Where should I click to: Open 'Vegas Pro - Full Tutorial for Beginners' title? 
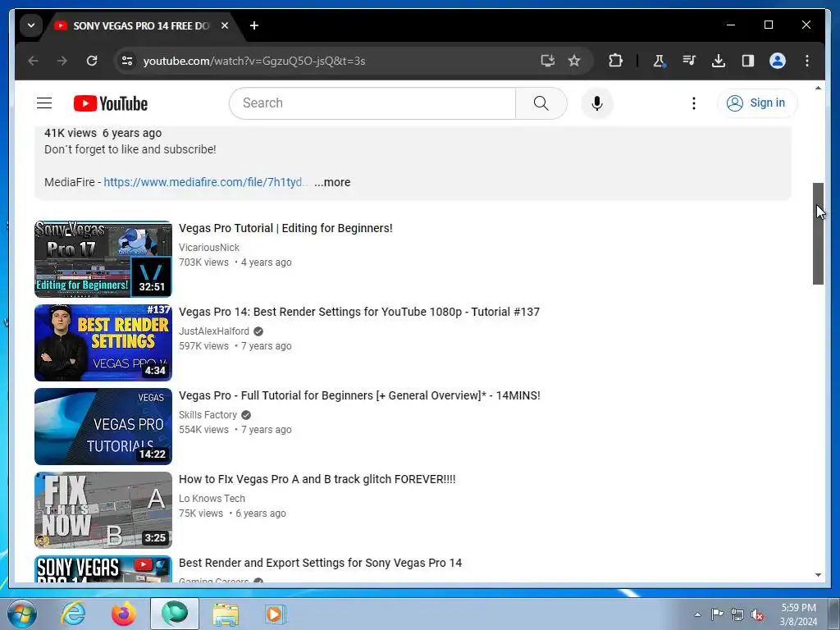tap(359, 395)
